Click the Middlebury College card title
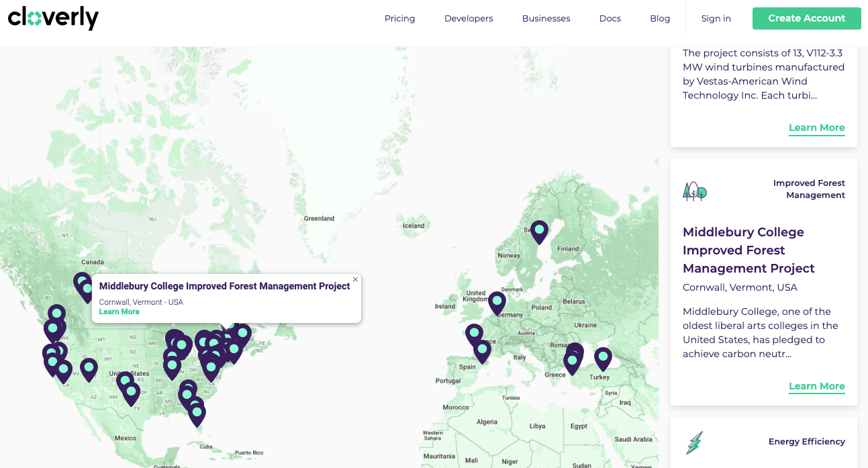 pyautogui.click(x=749, y=250)
